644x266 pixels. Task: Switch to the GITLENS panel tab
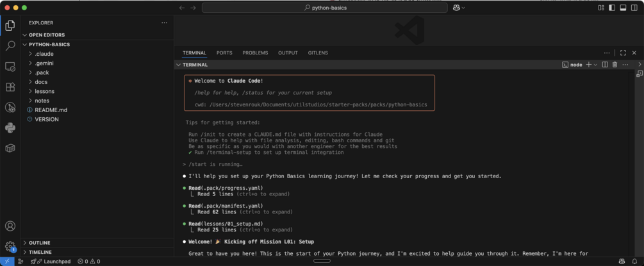tap(318, 53)
